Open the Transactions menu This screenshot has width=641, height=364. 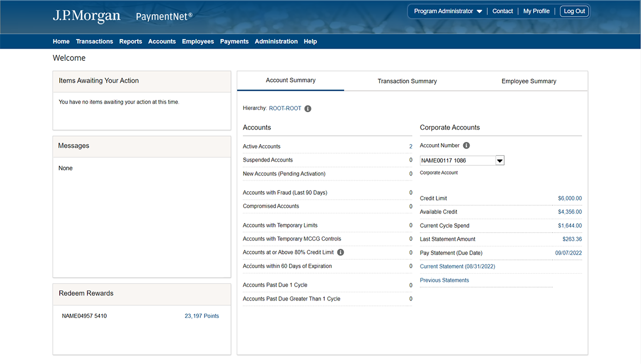click(x=94, y=42)
